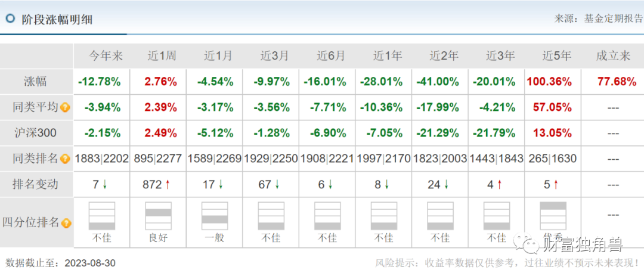Click the -9.97% value
This screenshot has height=273, width=644.
[x=272, y=82]
